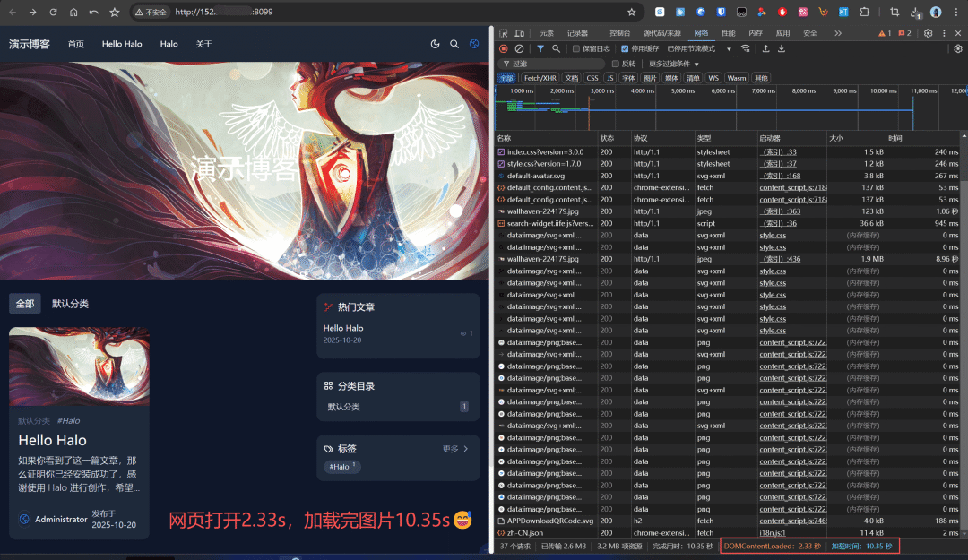Uncheck the 停用缓存 checkbox

coord(626,48)
